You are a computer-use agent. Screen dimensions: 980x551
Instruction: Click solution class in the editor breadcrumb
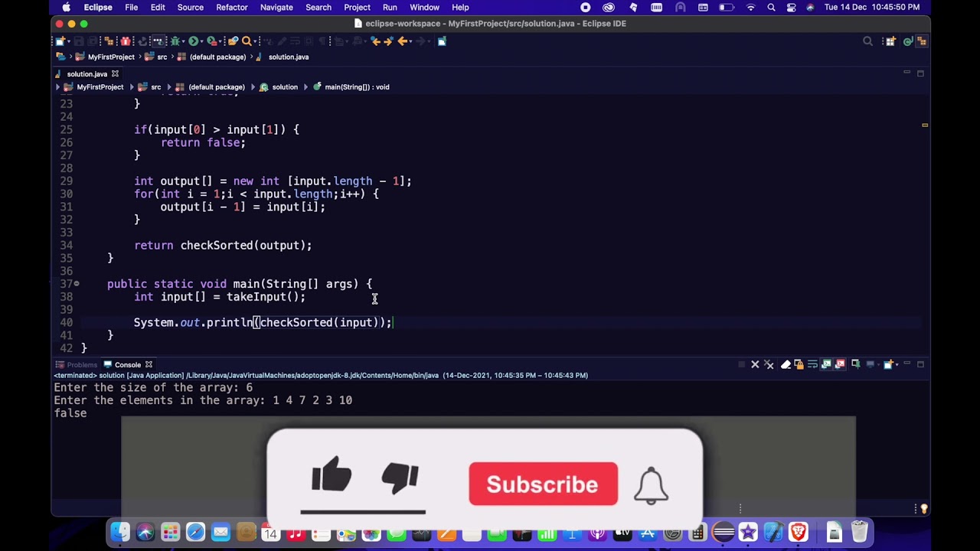[x=285, y=87]
